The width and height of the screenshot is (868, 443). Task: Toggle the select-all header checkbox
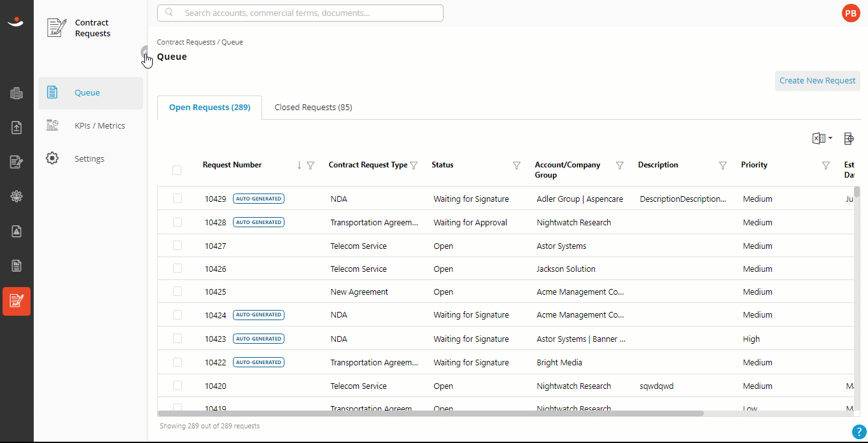coord(177,170)
